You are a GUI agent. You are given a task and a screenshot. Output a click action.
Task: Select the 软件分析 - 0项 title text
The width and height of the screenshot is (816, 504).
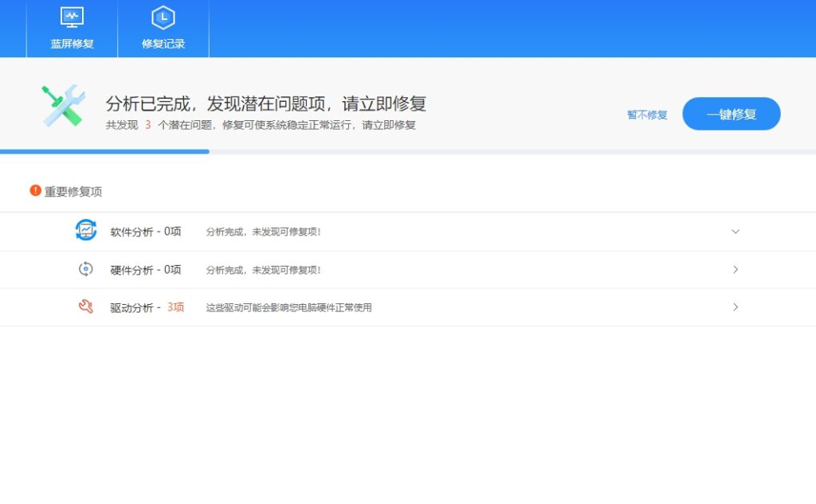146,232
